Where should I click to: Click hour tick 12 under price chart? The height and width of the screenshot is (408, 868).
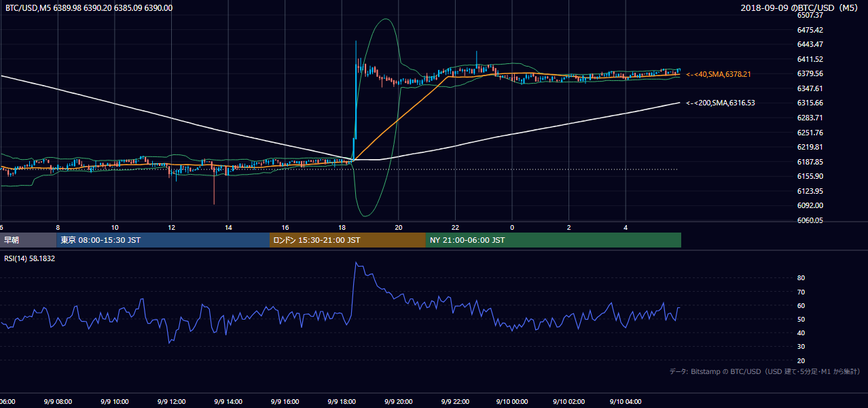pos(171,227)
